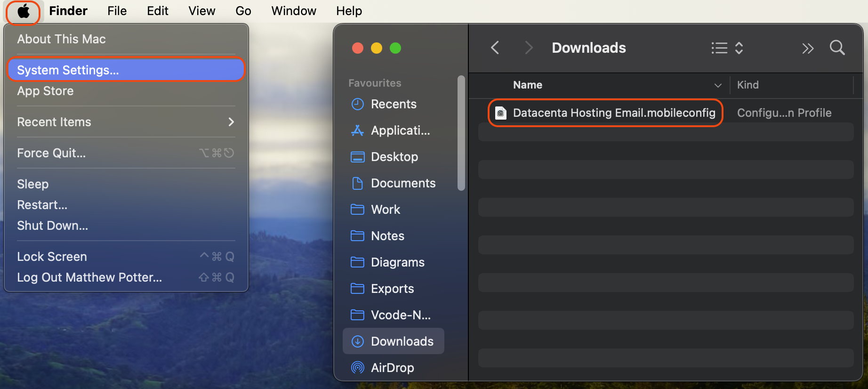Open Desktop label in sidebar
Image resolution: width=868 pixels, height=389 pixels.
coord(394,157)
